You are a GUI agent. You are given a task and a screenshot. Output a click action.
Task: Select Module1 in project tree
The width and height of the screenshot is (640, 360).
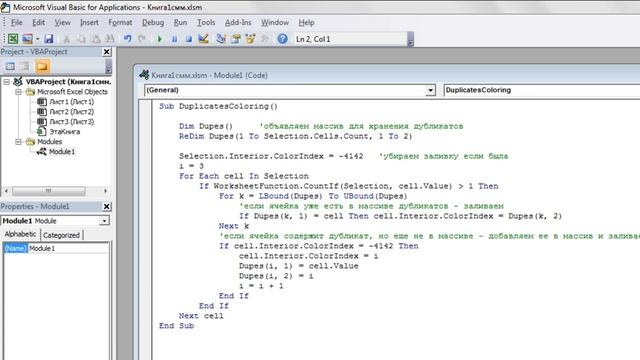coord(62,151)
